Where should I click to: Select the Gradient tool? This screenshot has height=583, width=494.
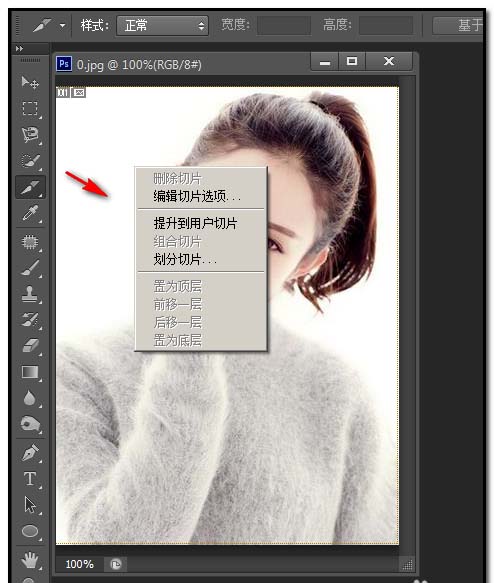[30, 372]
